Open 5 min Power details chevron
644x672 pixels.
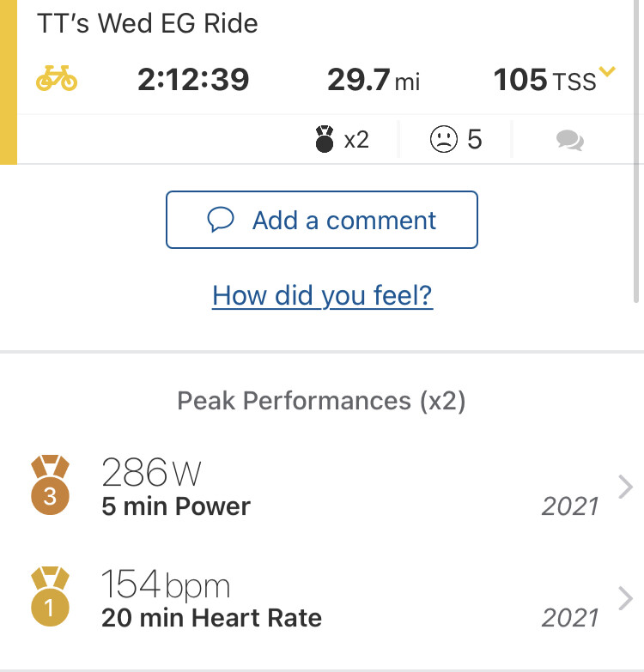[626, 487]
